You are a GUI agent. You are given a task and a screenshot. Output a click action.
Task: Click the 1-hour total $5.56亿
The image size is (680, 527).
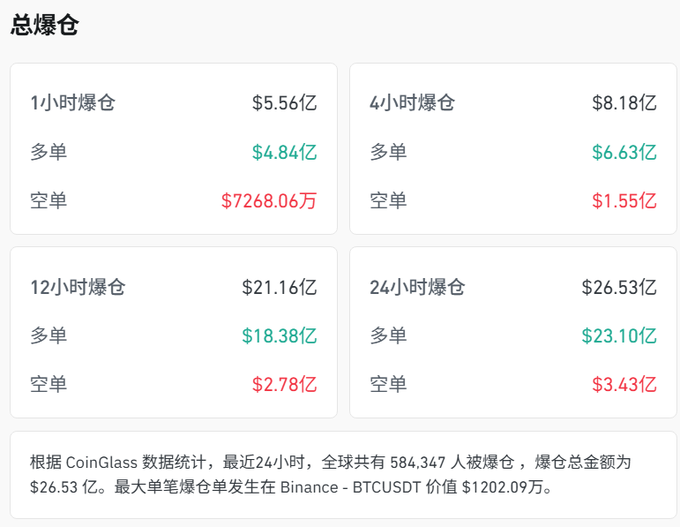point(284,102)
